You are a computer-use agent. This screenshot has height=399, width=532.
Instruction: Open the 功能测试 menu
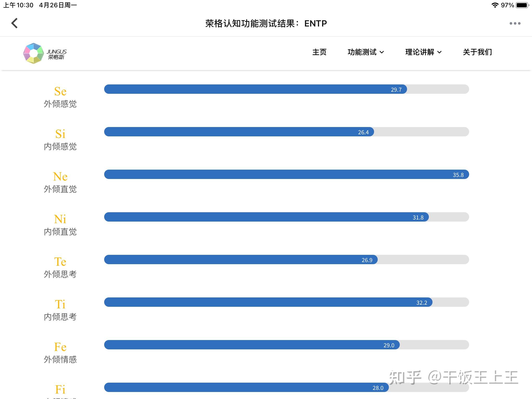pos(362,52)
